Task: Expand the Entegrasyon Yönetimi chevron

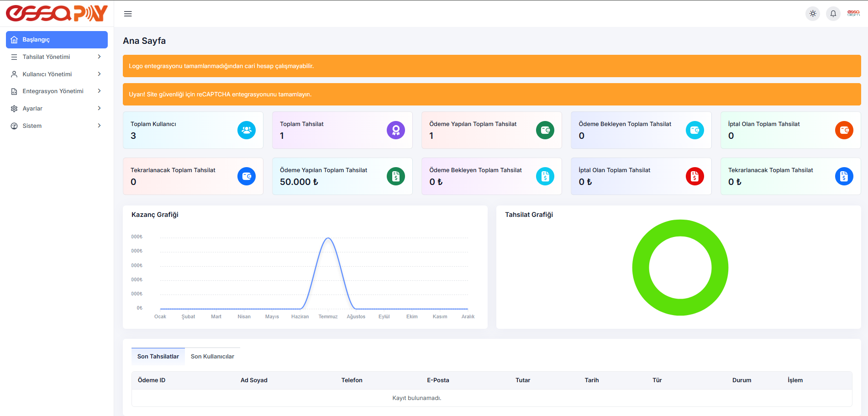Action: tap(99, 91)
